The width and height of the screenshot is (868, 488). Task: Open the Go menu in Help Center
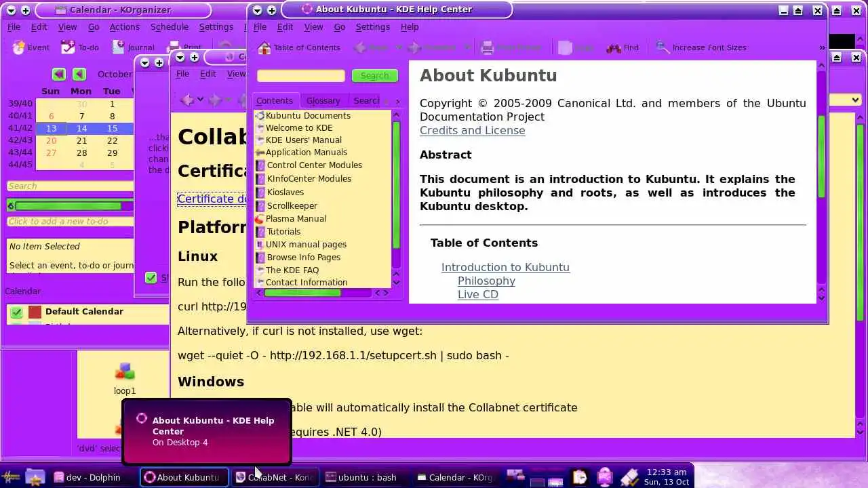click(340, 26)
